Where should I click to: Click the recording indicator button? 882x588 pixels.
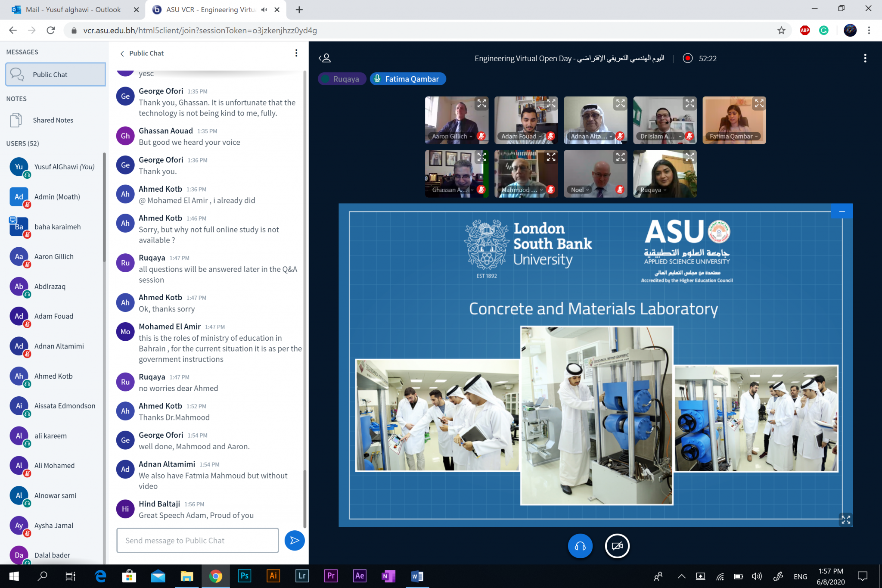pyautogui.click(x=688, y=58)
